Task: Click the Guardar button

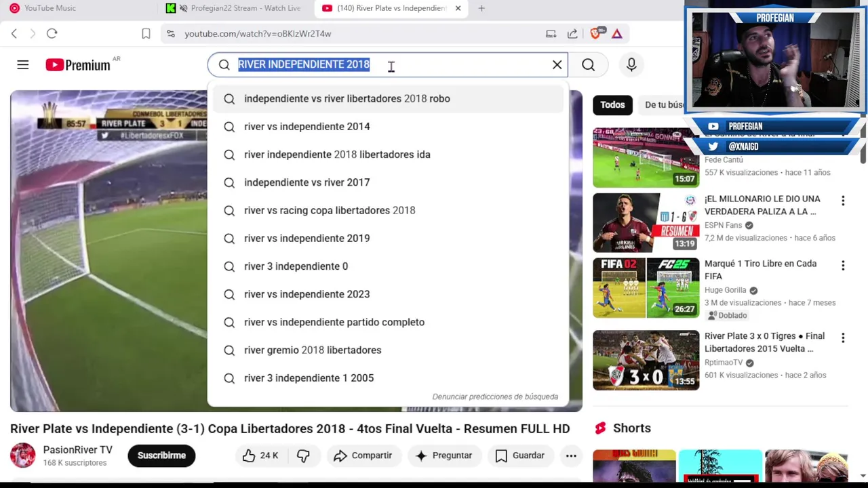Action: coord(519,455)
